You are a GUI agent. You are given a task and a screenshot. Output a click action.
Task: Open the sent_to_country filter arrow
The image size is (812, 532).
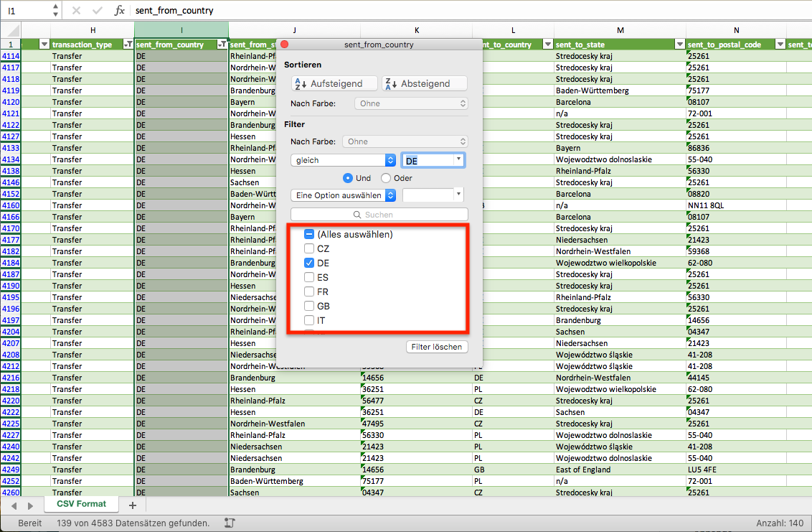pyautogui.click(x=547, y=45)
